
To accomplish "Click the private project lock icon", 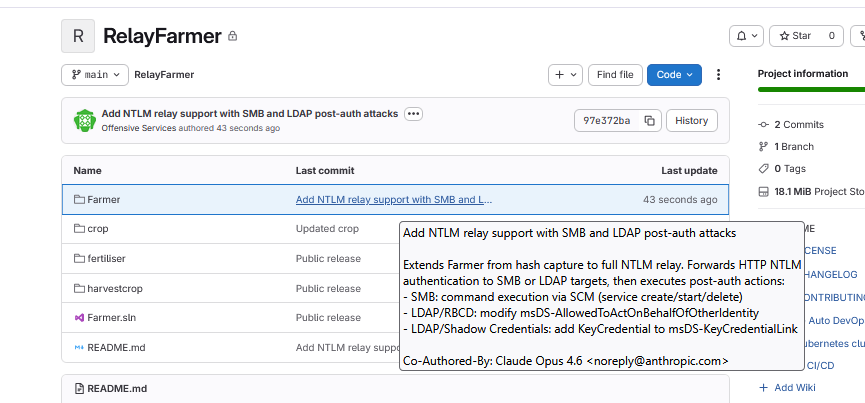I will point(233,36).
